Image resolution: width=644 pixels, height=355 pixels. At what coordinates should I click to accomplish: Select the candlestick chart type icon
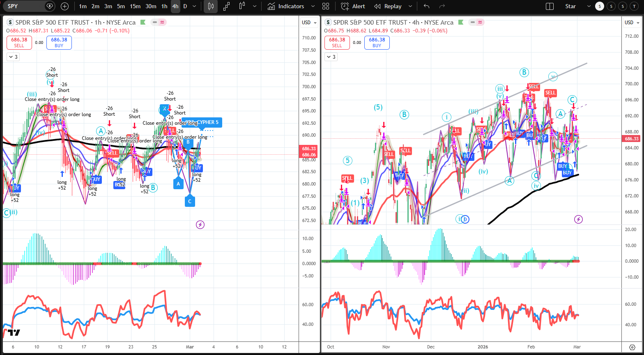[211, 6]
